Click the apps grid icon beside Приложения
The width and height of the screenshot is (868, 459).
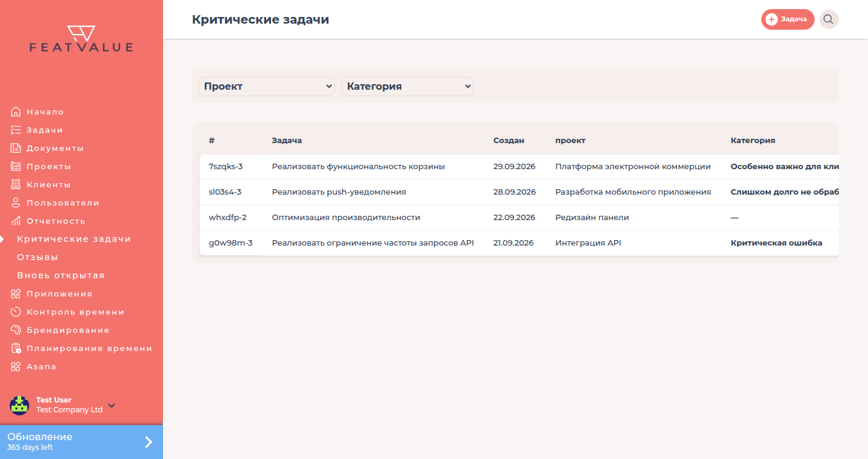(16, 293)
